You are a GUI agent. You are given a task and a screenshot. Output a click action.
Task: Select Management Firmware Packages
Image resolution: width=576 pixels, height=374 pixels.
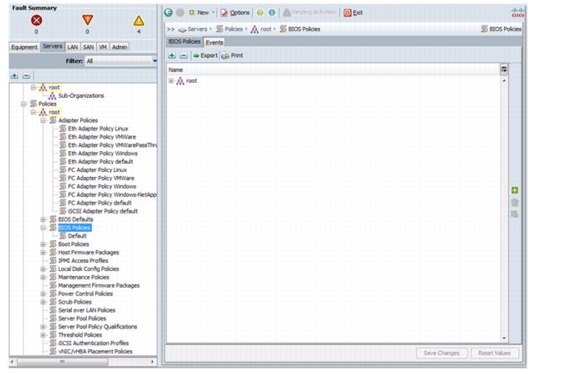coord(99,285)
